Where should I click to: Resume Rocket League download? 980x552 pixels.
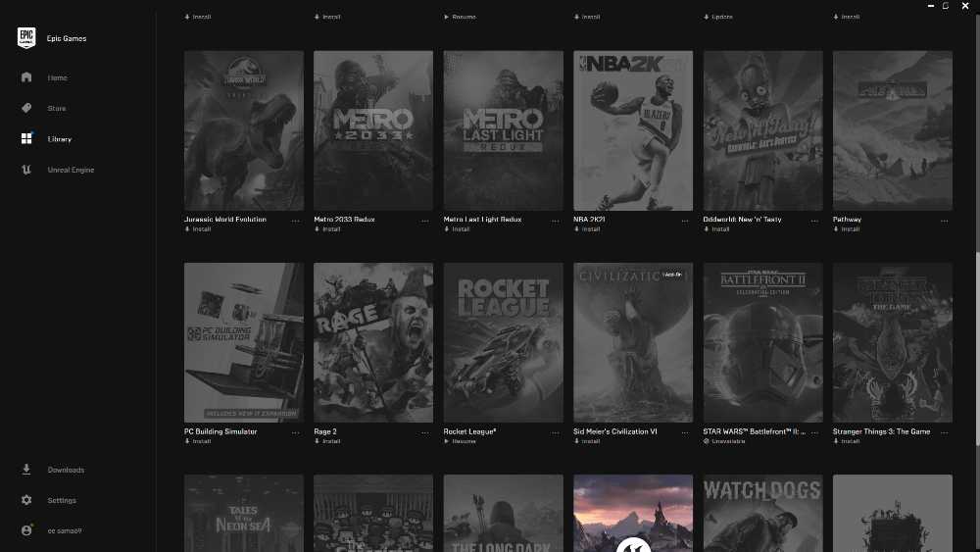tap(460, 441)
